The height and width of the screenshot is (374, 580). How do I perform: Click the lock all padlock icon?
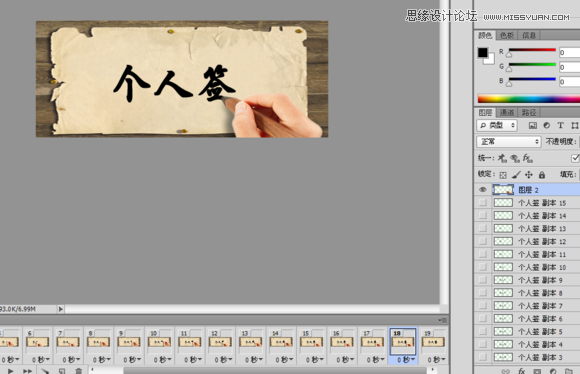542,175
